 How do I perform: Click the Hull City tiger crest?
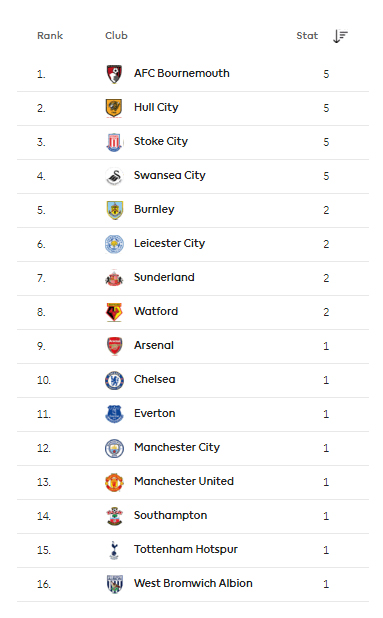tap(114, 108)
